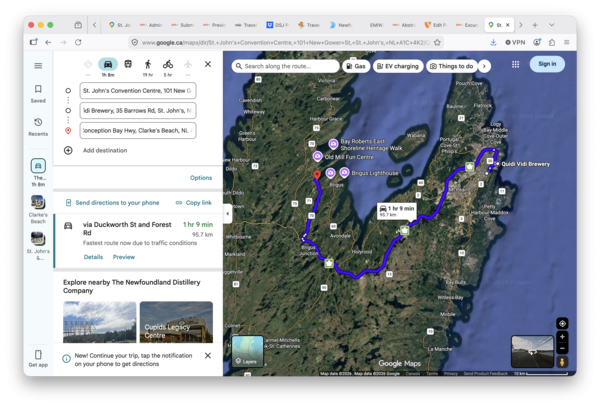Viewport: 600px width, 407px height.
Task: Click Old Mill Fun Centre marker
Action: (x=317, y=156)
